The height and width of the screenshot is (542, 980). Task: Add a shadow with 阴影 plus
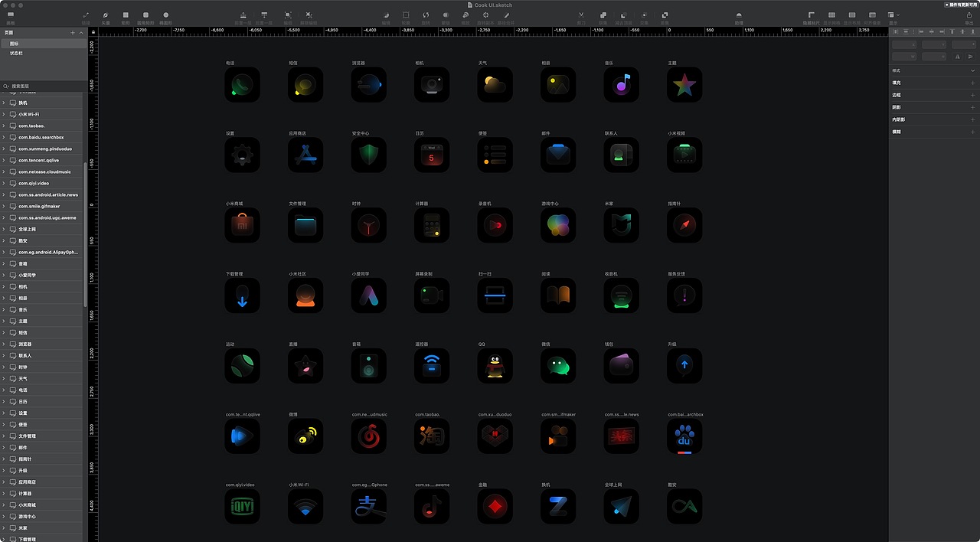973,107
